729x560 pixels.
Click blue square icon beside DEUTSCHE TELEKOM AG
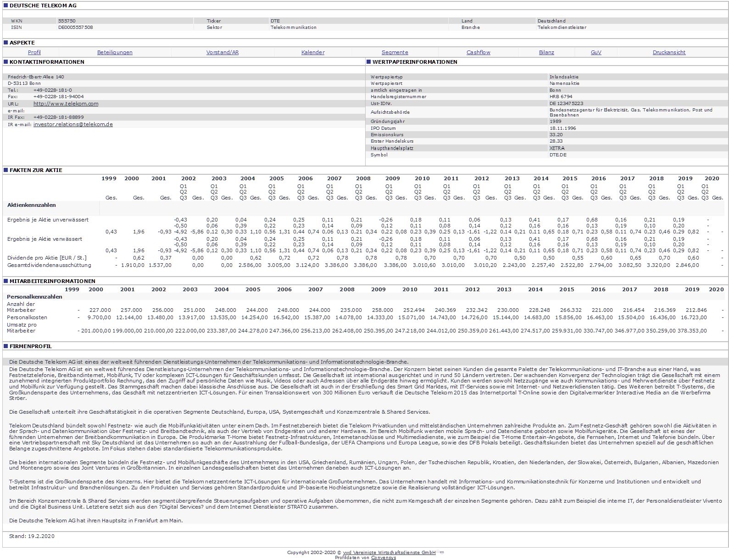point(6,6)
